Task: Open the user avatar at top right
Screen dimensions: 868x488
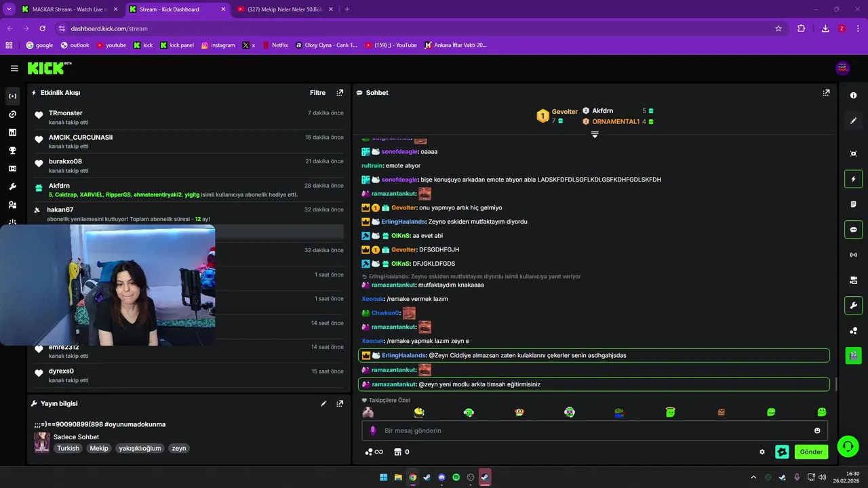Action: click(843, 68)
